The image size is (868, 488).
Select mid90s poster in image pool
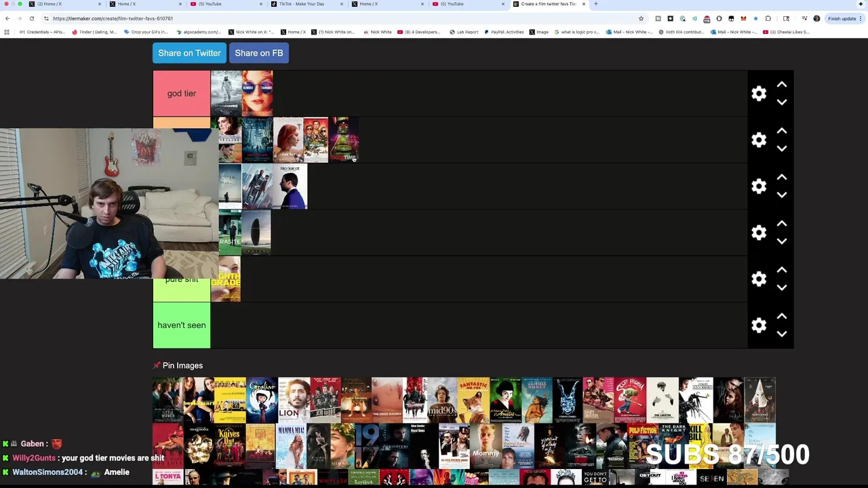pyautogui.click(x=442, y=401)
